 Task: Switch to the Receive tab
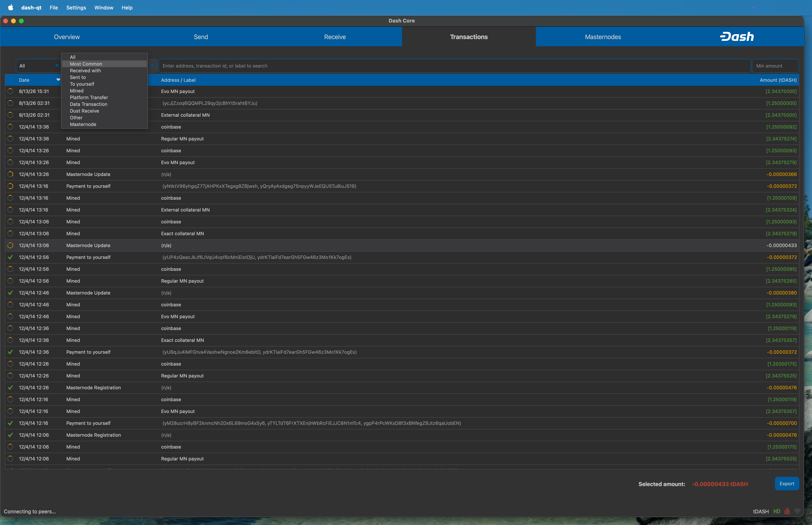pyautogui.click(x=335, y=37)
